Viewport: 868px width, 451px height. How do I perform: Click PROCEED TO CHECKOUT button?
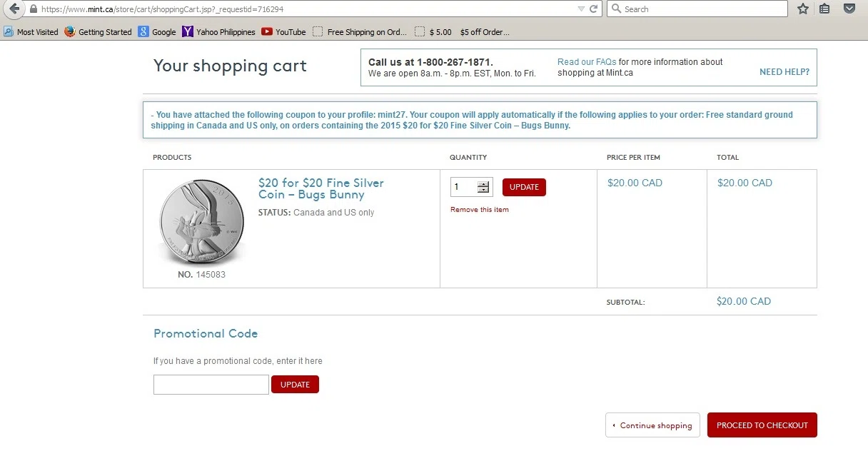pyautogui.click(x=762, y=425)
